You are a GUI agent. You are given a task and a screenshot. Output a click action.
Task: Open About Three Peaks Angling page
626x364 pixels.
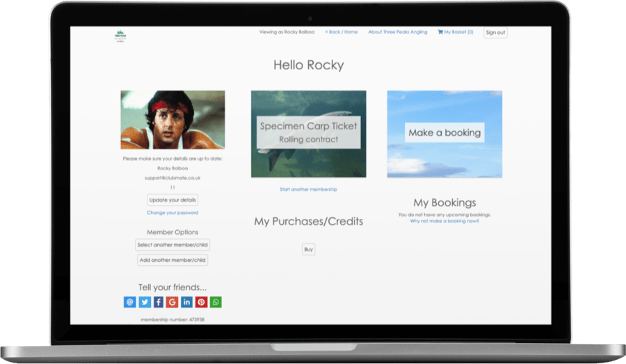(399, 32)
